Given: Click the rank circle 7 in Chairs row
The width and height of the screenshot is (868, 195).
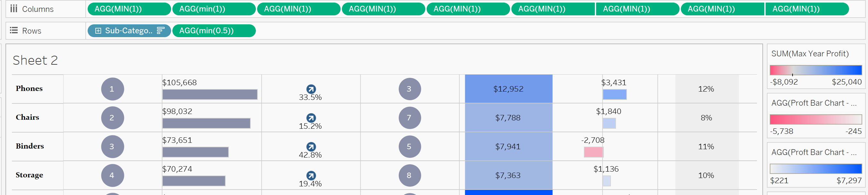Looking at the screenshot, I should 409,118.
